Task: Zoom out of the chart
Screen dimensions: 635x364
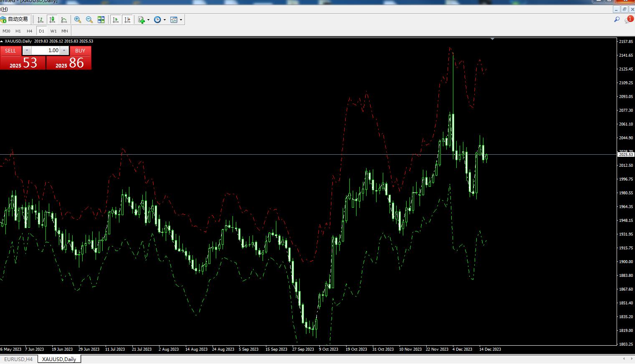Action: pyautogui.click(x=89, y=20)
